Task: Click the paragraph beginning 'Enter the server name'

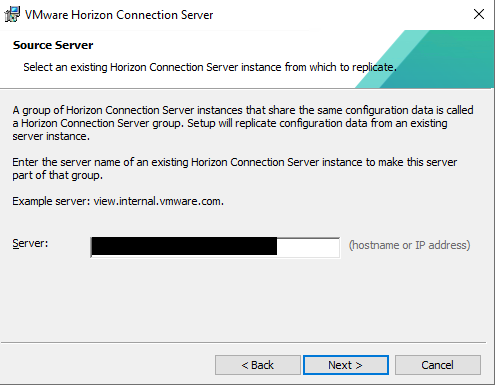Action: [x=235, y=169]
